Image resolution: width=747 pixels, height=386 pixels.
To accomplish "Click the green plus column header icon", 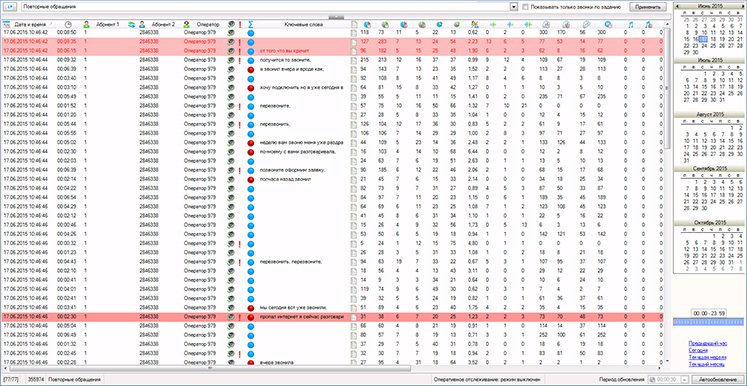I will pyautogui.click(x=493, y=24).
